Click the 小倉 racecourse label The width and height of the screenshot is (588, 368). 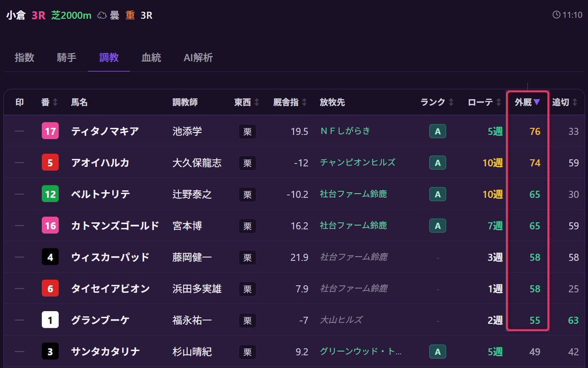(16, 15)
